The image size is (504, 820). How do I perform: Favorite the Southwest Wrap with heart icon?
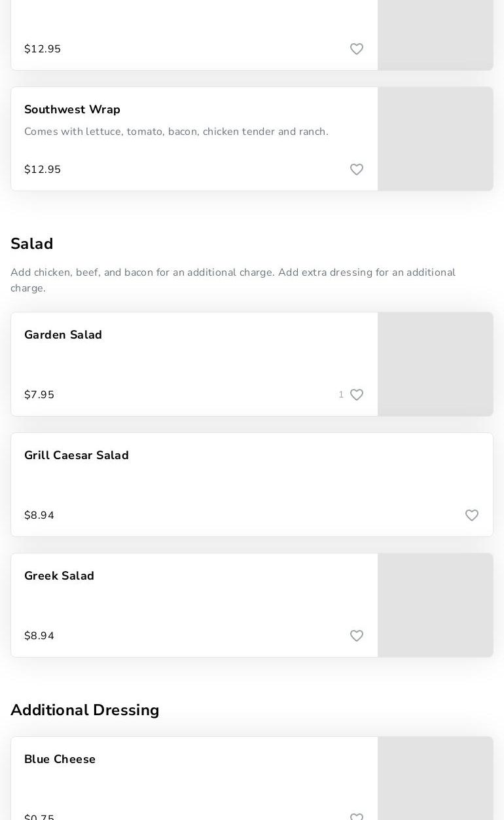coord(357,170)
